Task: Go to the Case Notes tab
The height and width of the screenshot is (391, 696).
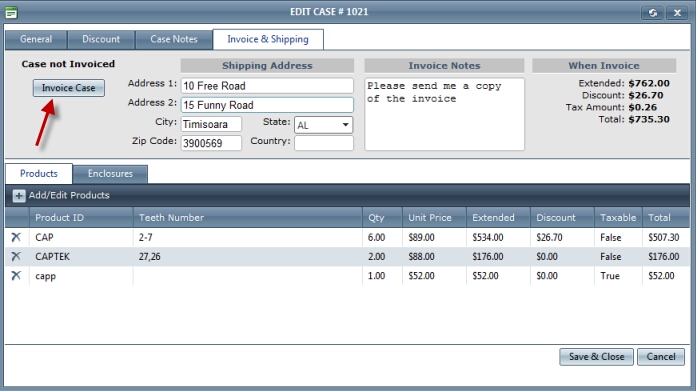Action: click(174, 39)
